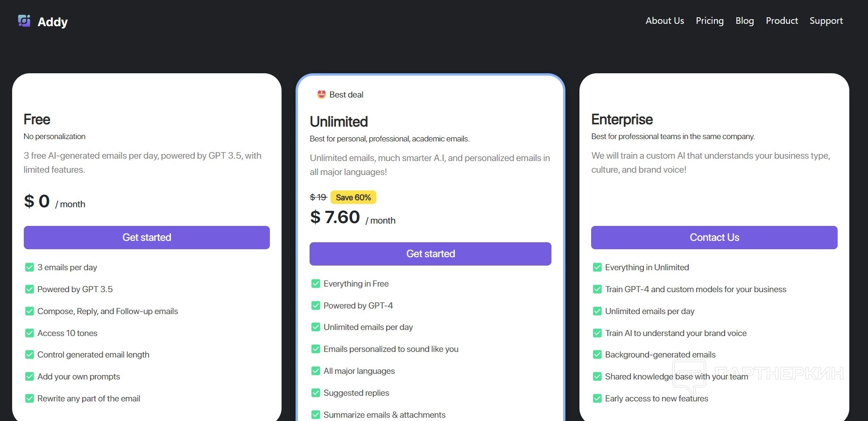Open the About Us menu item
868x421 pixels.
point(664,21)
